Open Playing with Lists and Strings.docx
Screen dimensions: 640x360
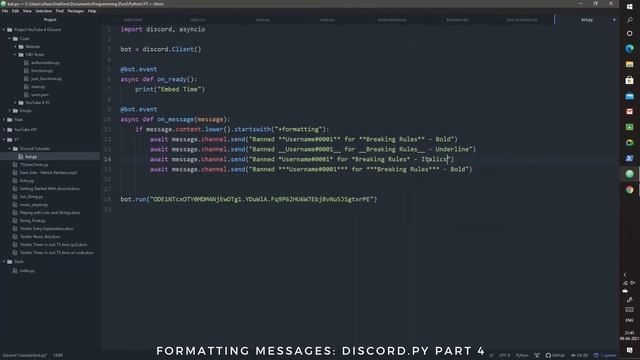50,213
